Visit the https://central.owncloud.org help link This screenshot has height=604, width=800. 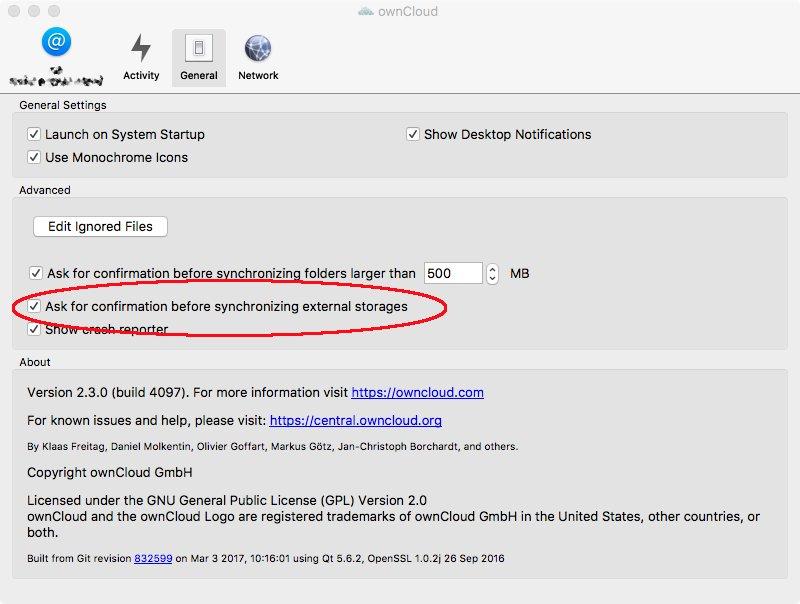pyautogui.click(x=356, y=420)
